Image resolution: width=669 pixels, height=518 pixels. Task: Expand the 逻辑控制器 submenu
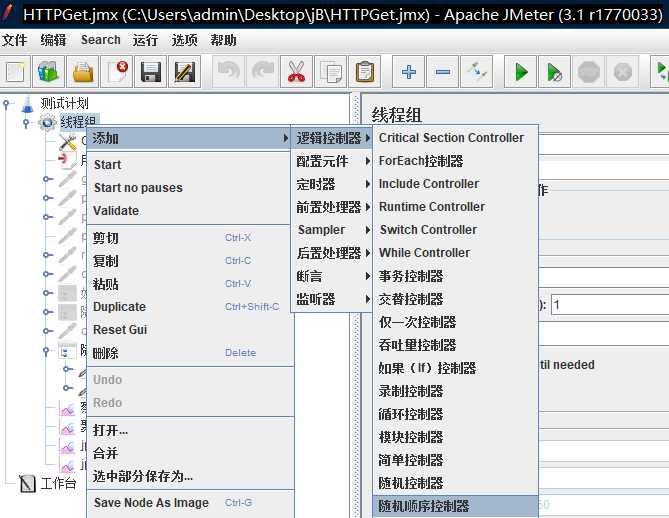(x=332, y=138)
